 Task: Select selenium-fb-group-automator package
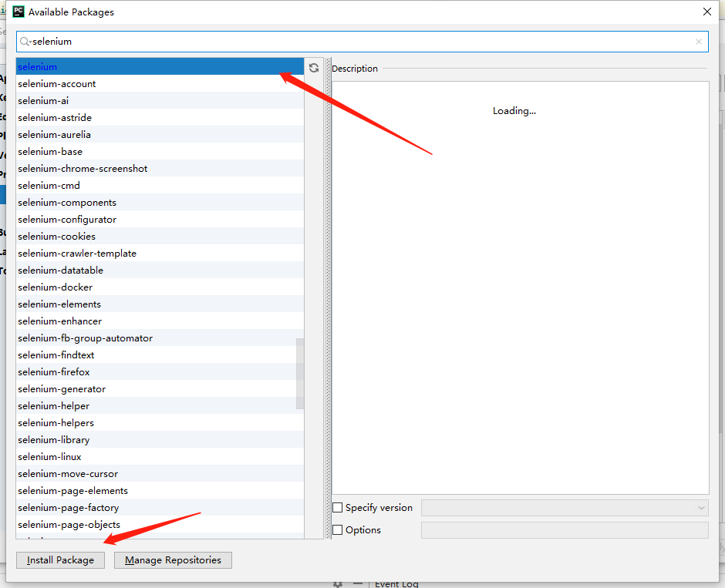(x=160, y=338)
